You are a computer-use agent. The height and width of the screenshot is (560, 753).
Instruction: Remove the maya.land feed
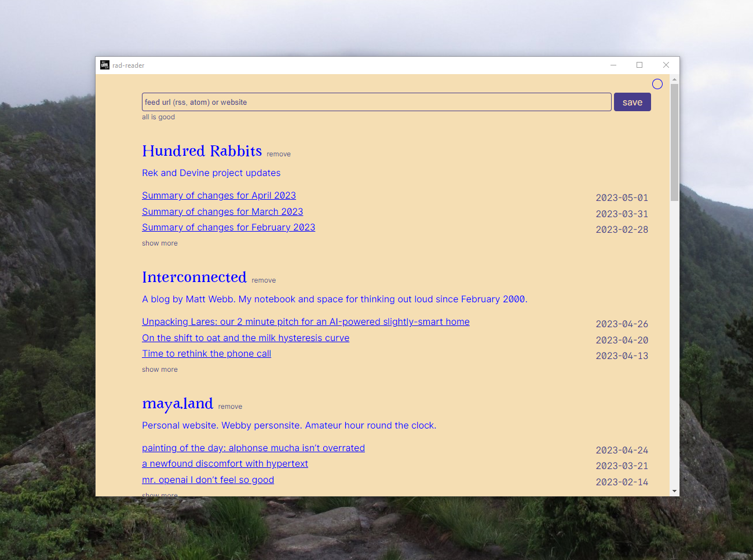coord(230,407)
